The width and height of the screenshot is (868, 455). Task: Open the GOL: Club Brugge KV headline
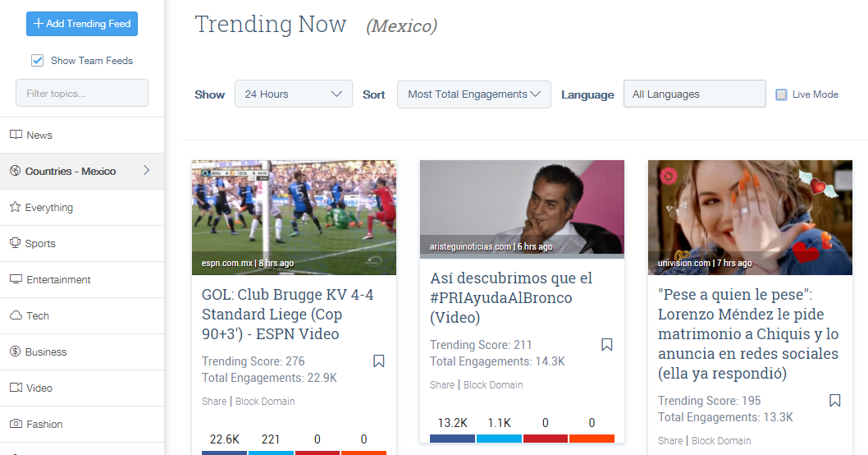click(x=287, y=315)
